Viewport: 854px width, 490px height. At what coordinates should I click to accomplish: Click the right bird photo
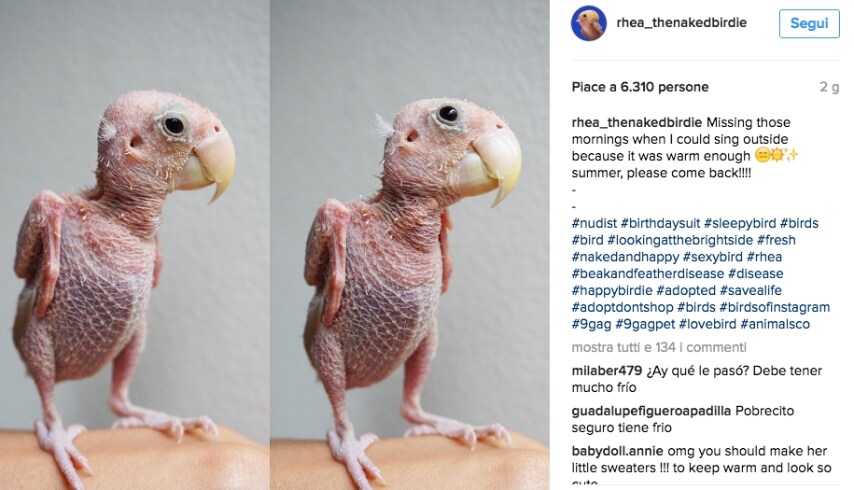[x=410, y=245]
